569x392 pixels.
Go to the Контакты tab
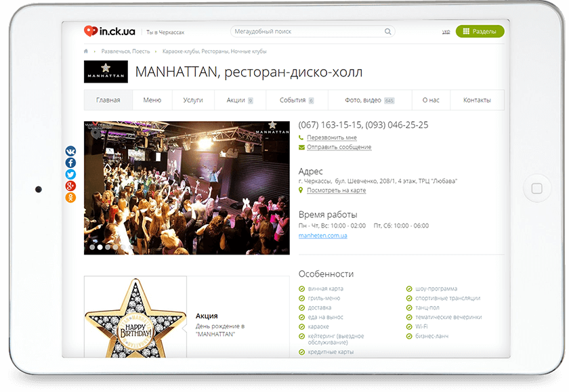tap(477, 100)
